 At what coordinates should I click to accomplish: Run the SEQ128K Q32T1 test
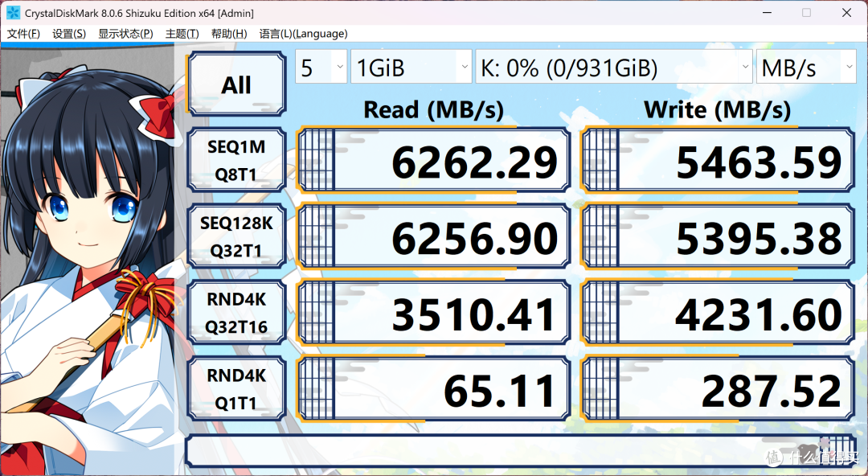coord(236,236)
